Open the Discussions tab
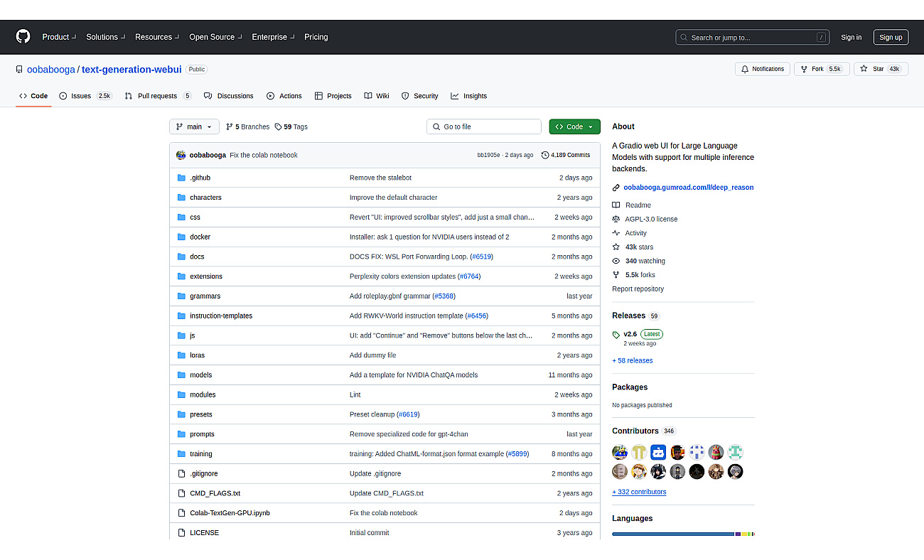 (x=228, y=96)
